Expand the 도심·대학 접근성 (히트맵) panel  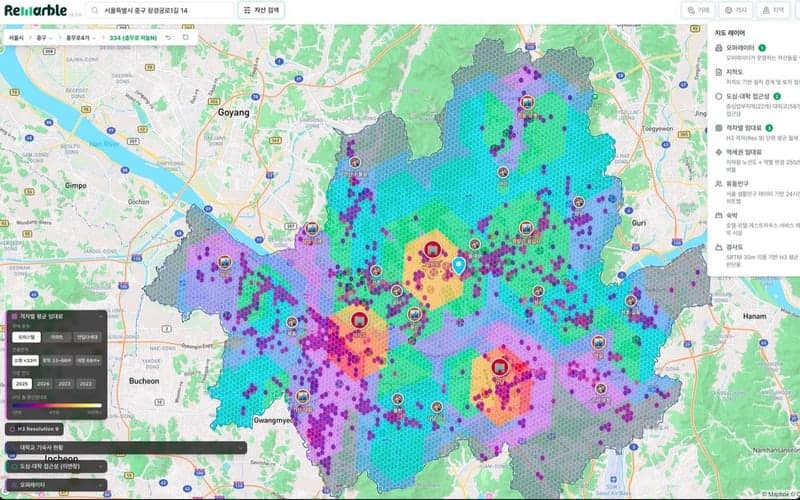click(x=56, y=466)
